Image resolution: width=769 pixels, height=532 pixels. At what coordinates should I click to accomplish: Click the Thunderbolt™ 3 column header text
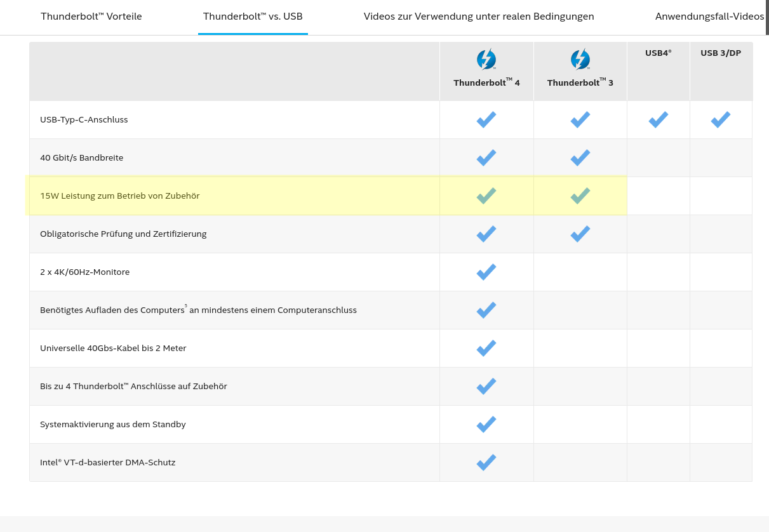[x=580, y=83]
